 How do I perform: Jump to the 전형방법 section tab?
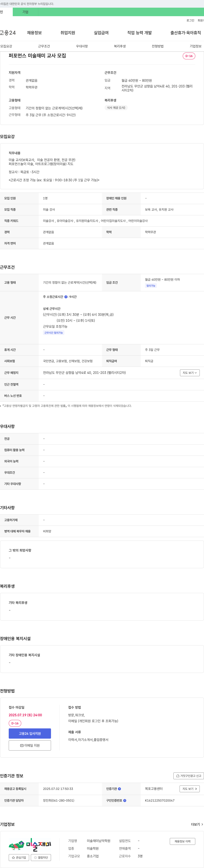(x=157, y=46)
